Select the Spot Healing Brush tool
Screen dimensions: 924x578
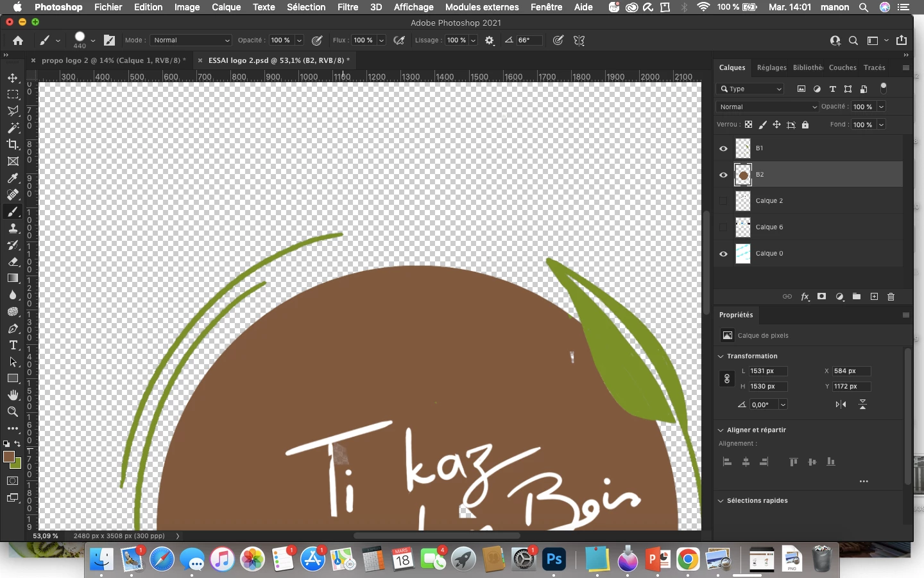pos(13,195)
